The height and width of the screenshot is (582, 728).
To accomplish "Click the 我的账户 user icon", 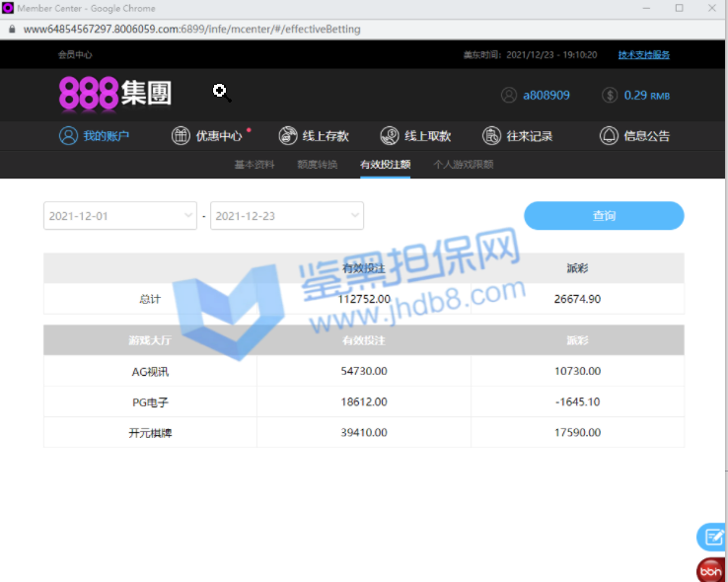I will (x=68, y=136).
